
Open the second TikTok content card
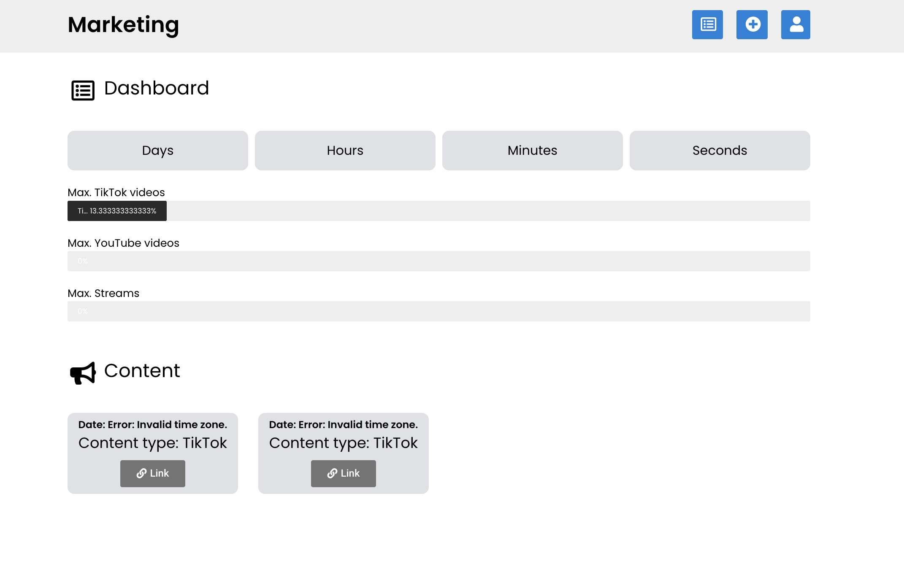(x=344, y=442)
